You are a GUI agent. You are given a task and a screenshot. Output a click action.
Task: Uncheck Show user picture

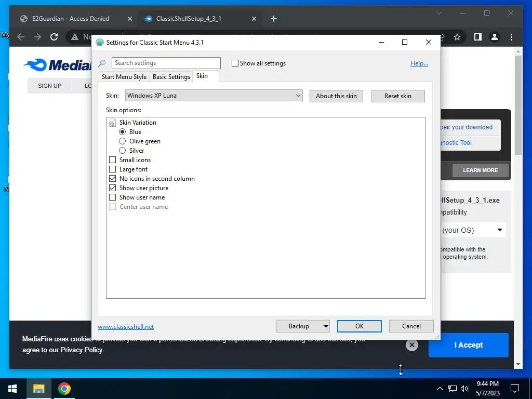113,188
